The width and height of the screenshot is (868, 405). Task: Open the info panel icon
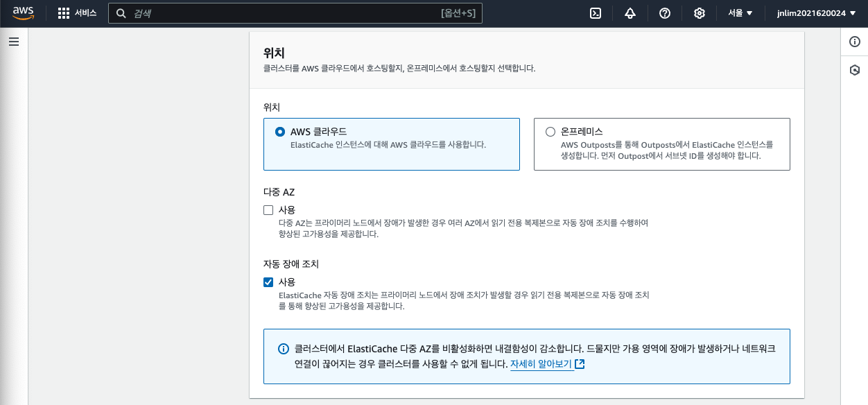[x=855, y=42]
